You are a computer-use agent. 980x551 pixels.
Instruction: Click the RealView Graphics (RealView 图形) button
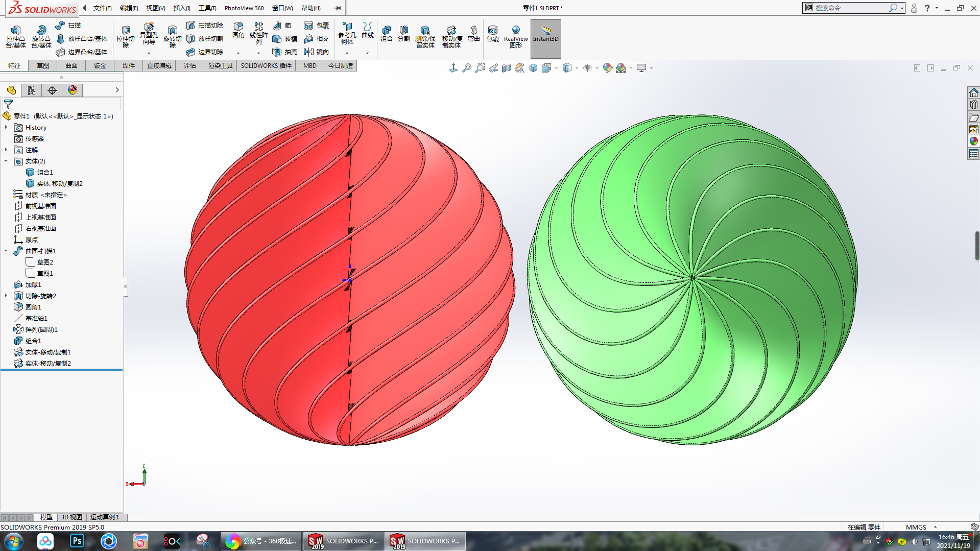tap(516, 36)
